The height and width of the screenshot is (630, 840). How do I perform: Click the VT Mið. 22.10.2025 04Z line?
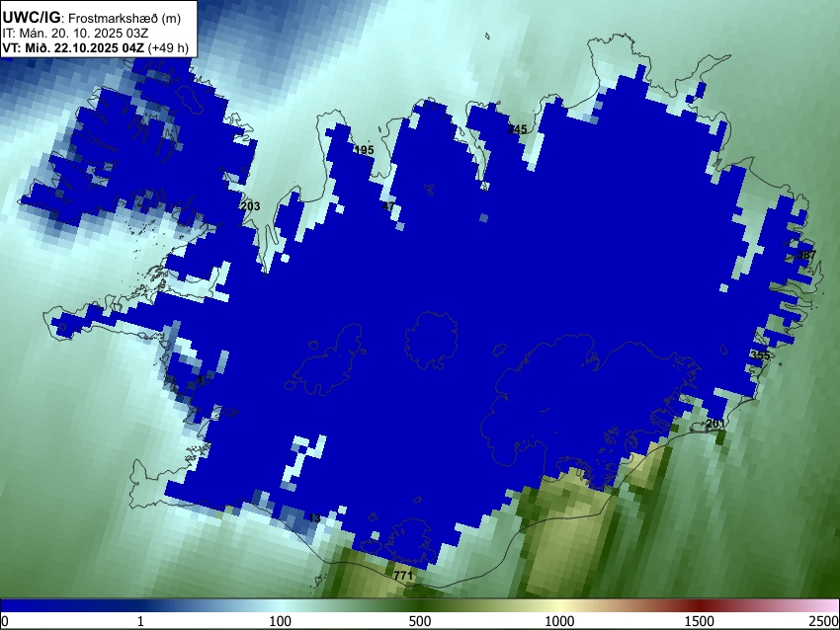pos(95,47)
